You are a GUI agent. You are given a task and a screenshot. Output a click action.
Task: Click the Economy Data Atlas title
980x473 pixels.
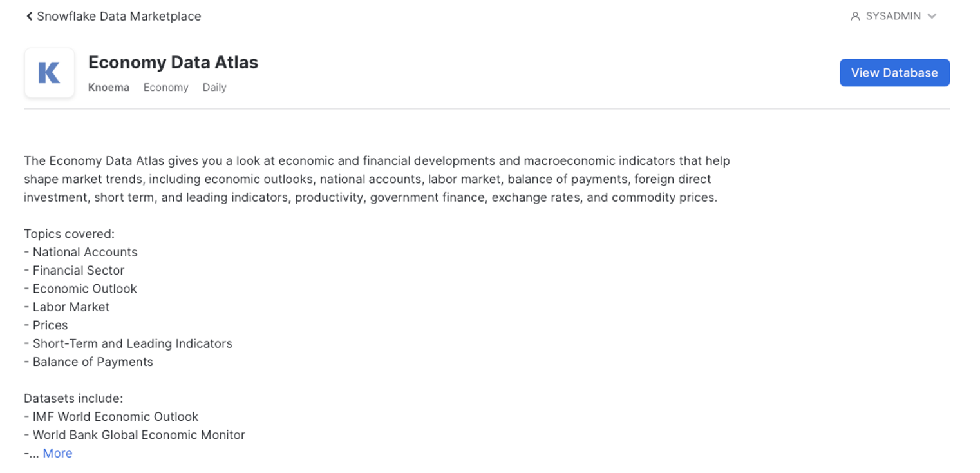point(173,63)
